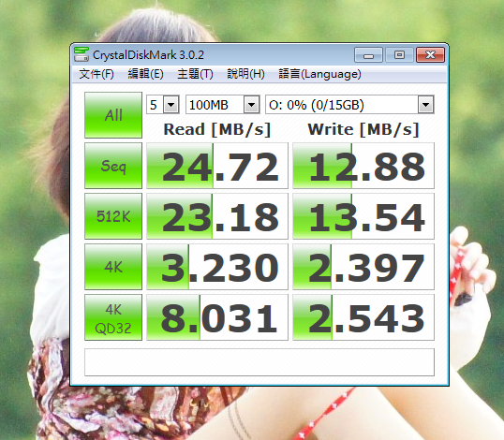Open the 主題(T) menu
The image size is (504, 440).
(x=195, y=74)
